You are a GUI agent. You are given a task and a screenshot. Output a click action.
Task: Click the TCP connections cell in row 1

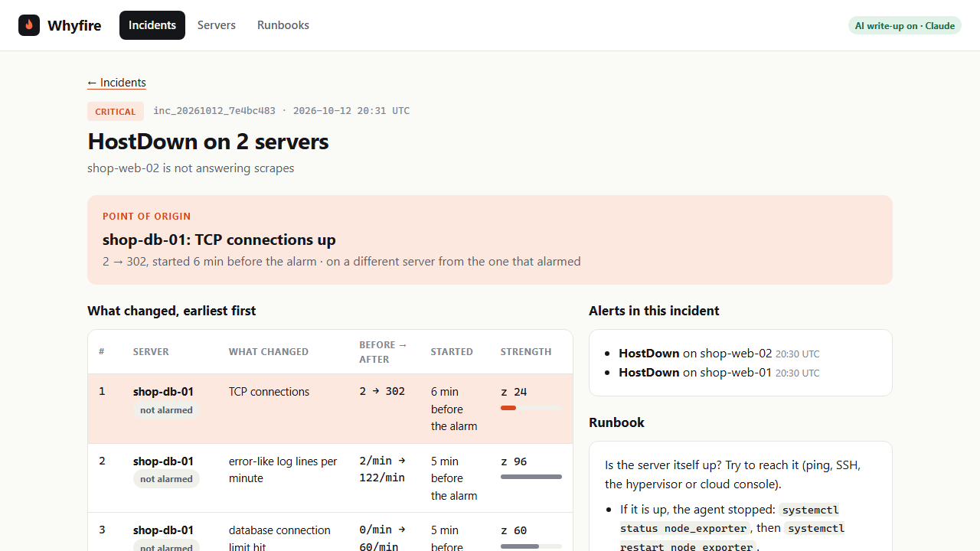click(x=269, y=392)
